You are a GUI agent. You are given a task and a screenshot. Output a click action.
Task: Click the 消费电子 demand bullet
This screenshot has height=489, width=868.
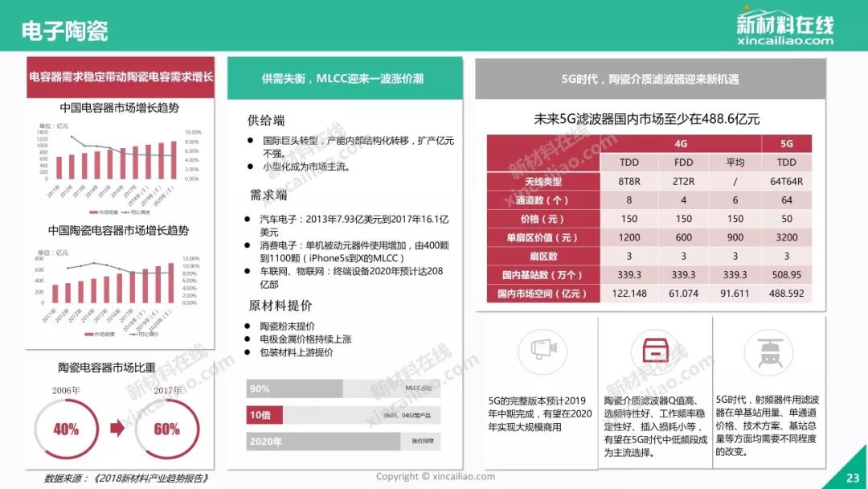coord(354,252)
